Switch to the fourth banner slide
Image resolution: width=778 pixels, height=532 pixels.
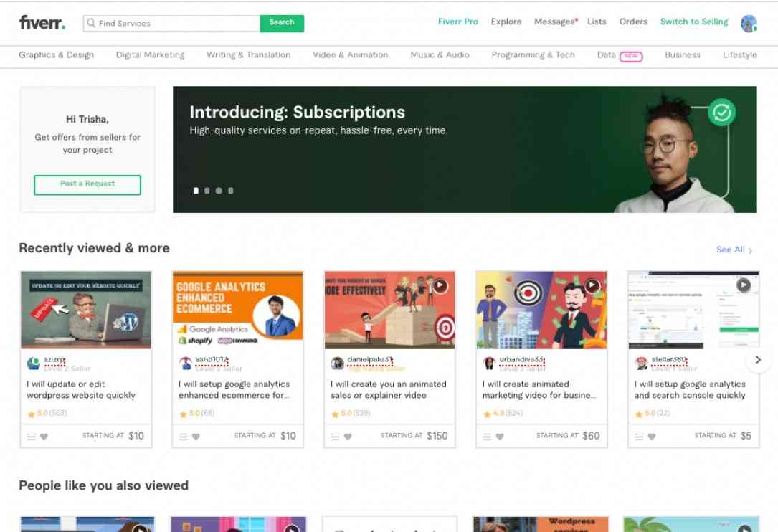click(x=231, y=191)
